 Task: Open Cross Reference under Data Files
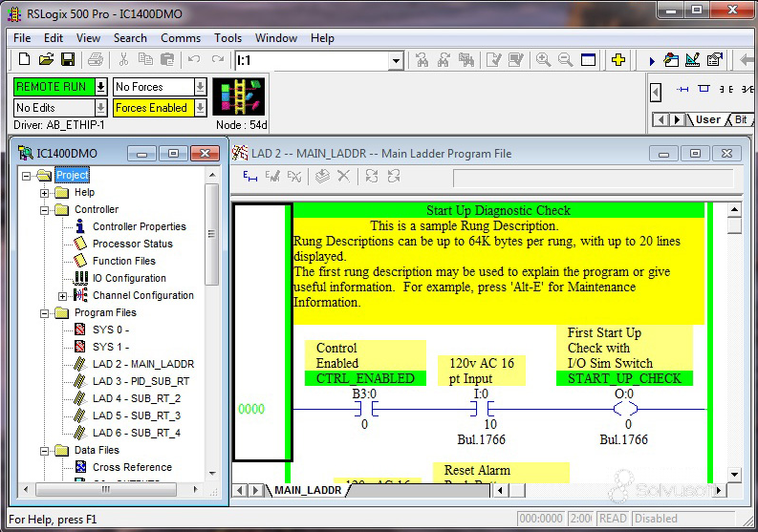point(132,467)
